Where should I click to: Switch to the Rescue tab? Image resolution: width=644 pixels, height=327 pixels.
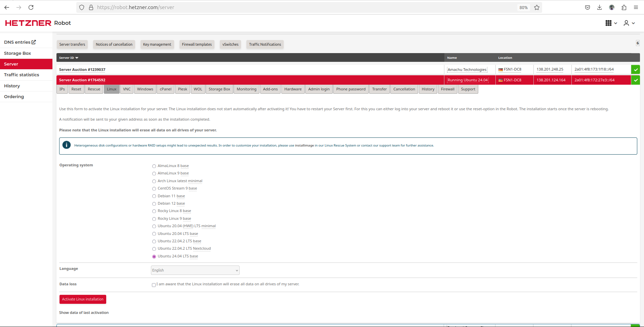tap(94, 89)
